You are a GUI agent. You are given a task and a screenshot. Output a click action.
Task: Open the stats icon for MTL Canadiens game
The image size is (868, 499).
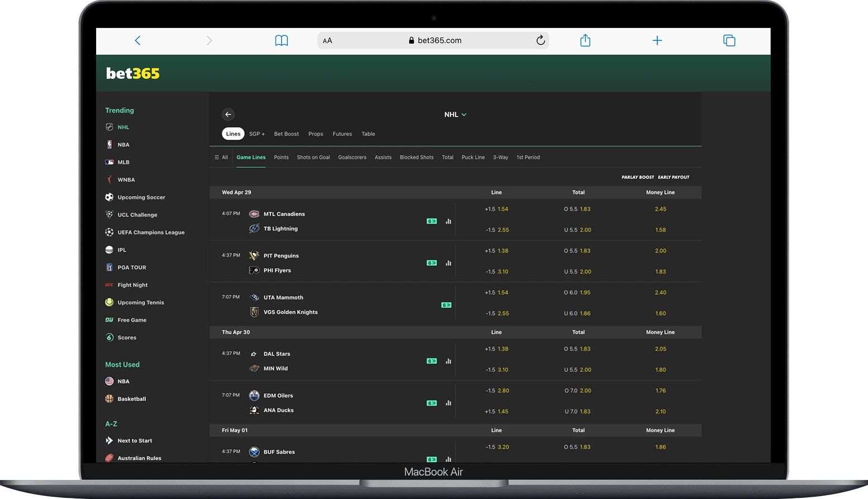[x=448, y=222]
